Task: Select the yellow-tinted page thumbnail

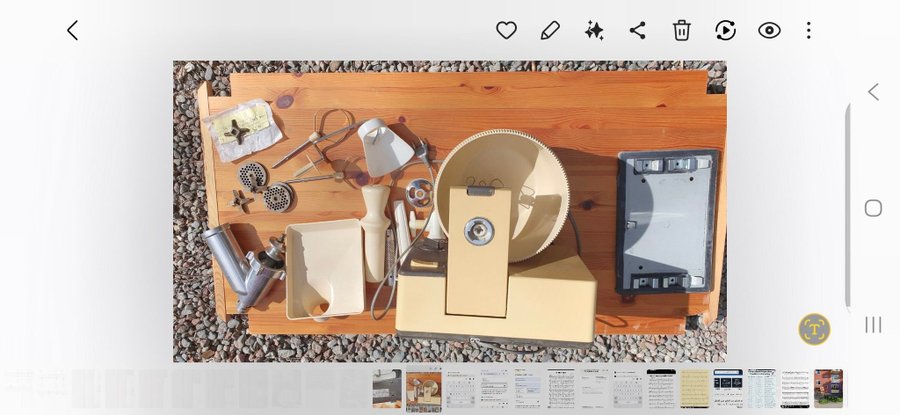Action: 694,389
